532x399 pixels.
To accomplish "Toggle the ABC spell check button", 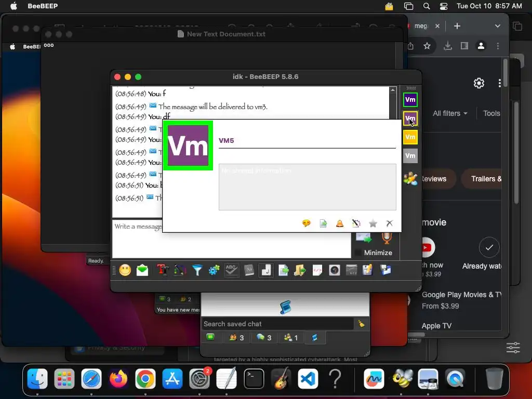I will pos(231,270).
